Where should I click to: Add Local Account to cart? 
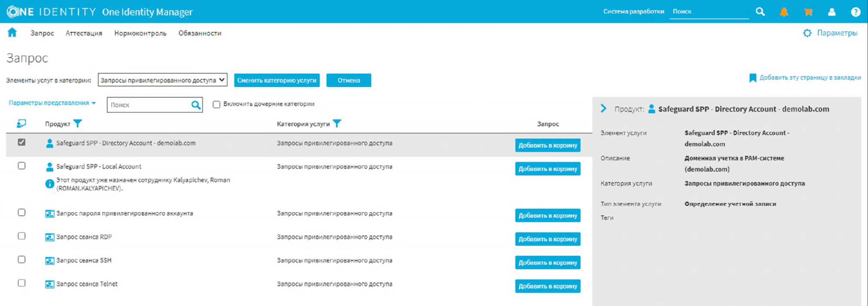[x=548, y=169]
